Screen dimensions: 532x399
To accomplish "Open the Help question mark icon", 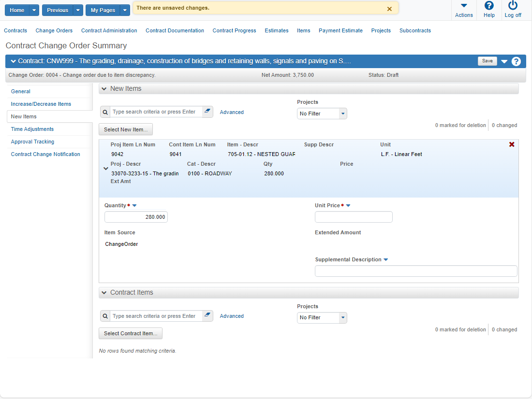I will click(x=489, y=5).
